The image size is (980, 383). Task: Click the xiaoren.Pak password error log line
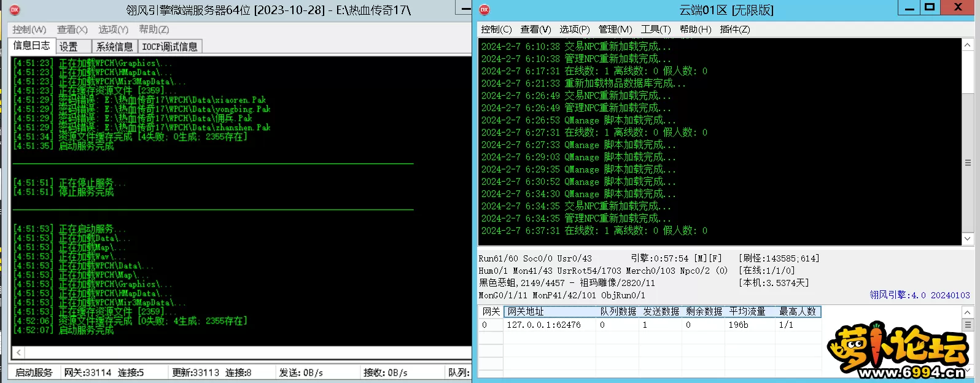pyautogui.click(x=140, y=100)
